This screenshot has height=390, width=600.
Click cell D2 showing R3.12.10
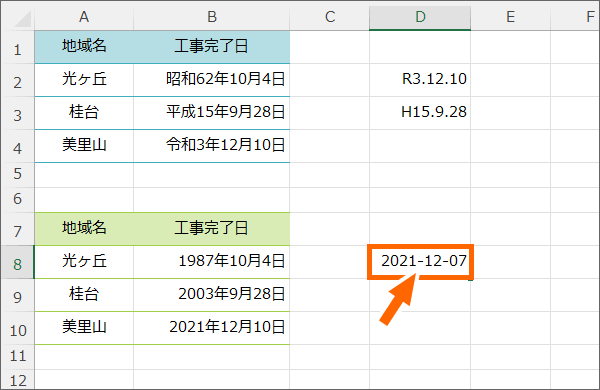(x=420, y=80)
